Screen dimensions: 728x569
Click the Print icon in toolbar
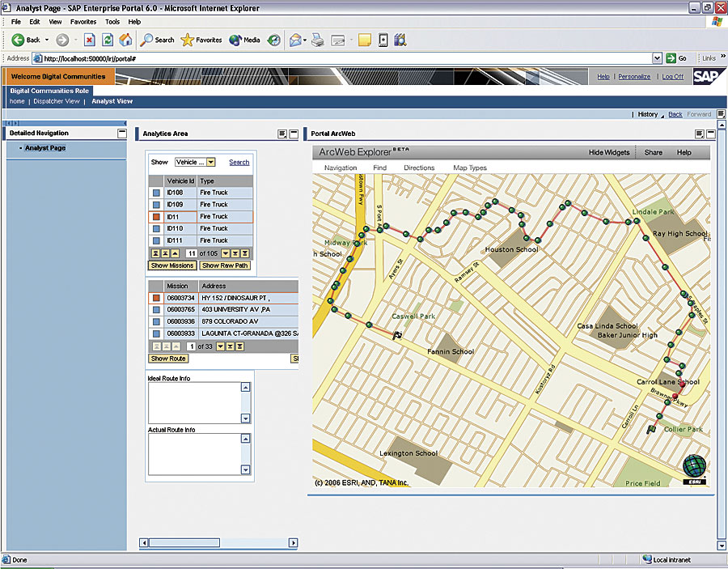pyautogui.click(x=318, y=40)
